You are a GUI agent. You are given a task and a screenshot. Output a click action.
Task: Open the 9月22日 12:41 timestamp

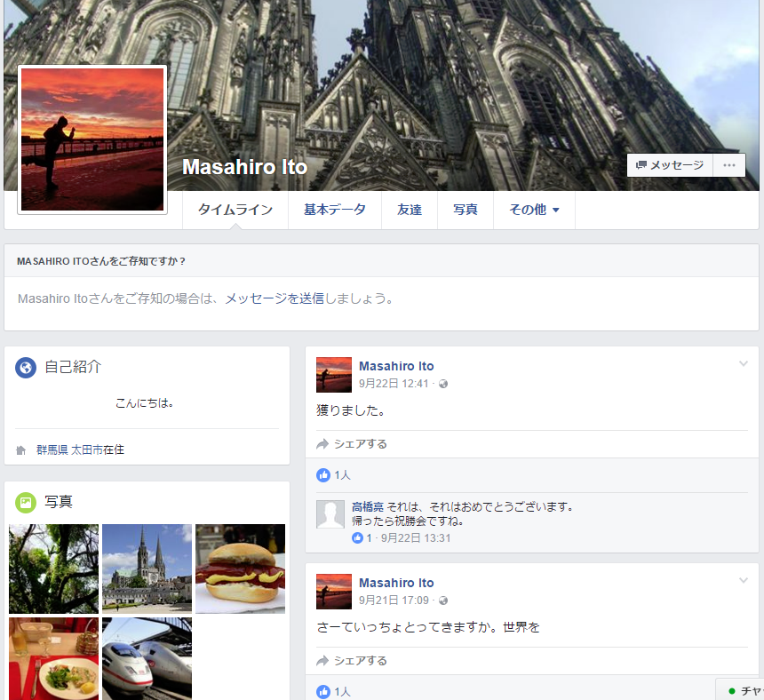tap(394, 384)
